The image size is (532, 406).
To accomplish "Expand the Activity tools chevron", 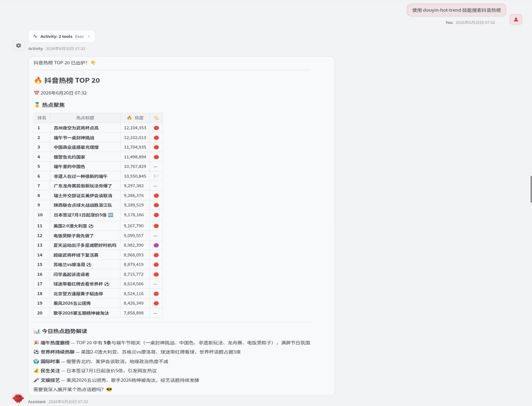I will tap(89, 37).
